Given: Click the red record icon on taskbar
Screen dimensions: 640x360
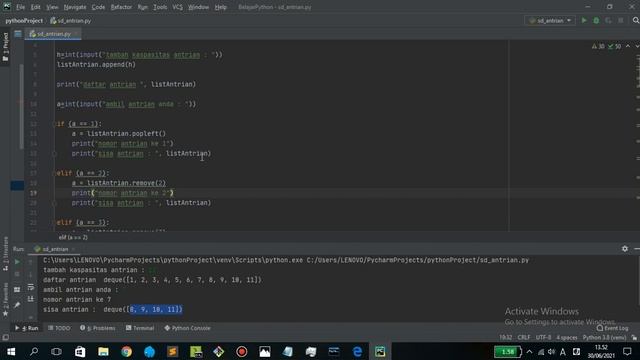Looking at the screenshot, I should tap(242, 351).
